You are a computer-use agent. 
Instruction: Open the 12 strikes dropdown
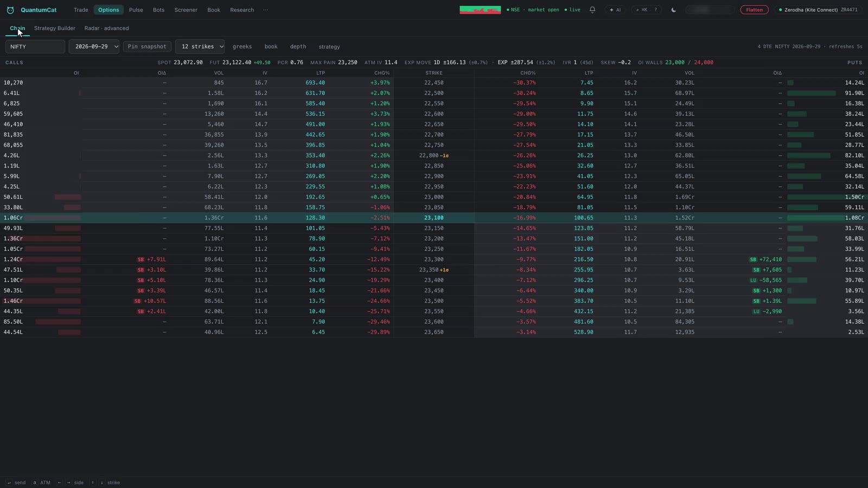click(200, 47)
